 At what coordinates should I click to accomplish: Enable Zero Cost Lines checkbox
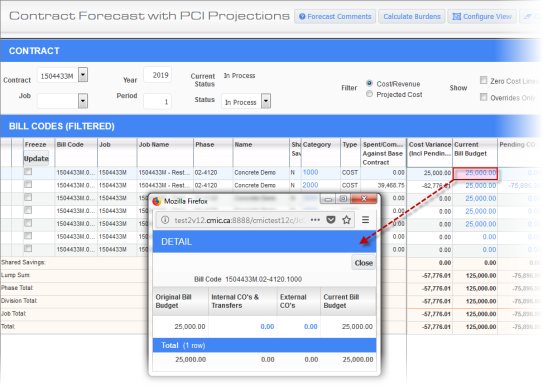(483, 80)
